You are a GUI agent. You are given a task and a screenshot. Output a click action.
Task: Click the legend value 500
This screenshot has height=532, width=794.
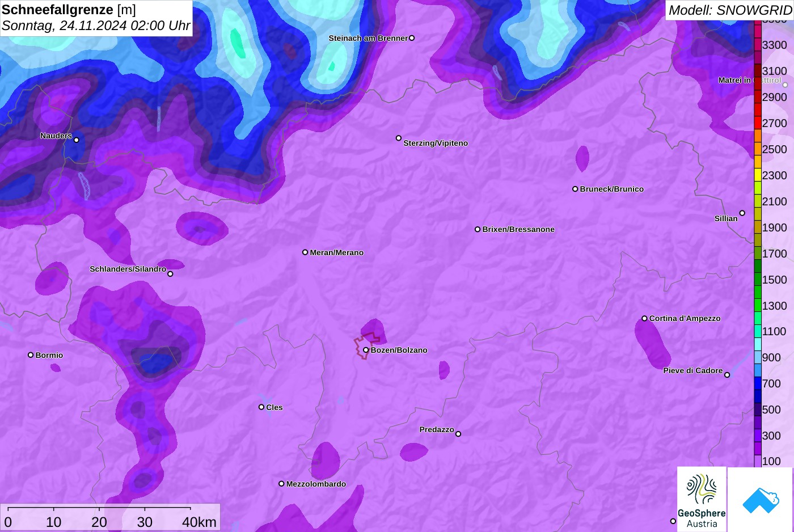pos(771,409)
